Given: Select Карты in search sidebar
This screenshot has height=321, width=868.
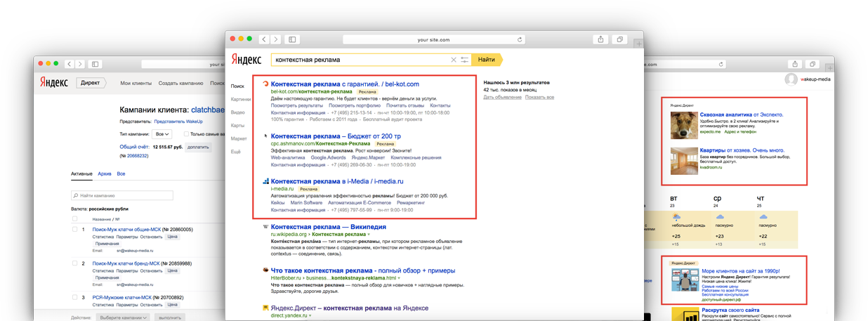Looking at the screenshot, I should (237, 125).
